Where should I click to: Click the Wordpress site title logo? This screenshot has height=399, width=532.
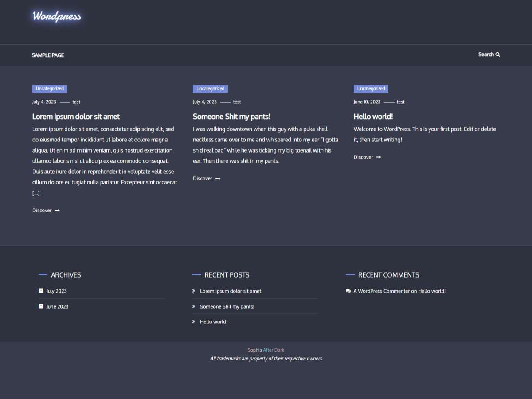pos(57,16)
